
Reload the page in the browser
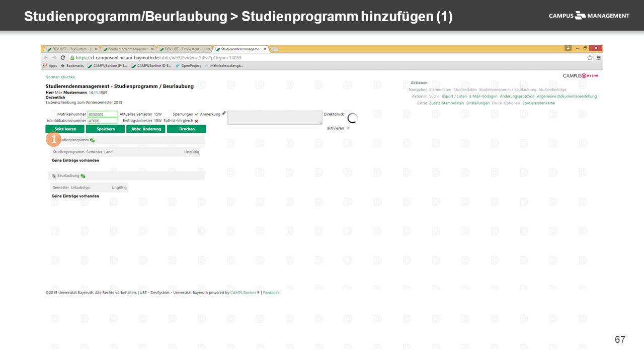[x=62, y=57]
